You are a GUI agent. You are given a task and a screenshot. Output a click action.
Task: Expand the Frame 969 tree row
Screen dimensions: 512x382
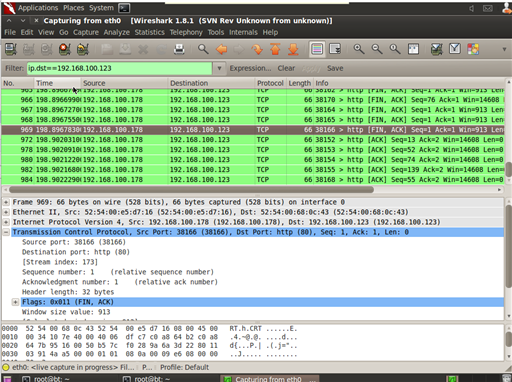(6, 202)
